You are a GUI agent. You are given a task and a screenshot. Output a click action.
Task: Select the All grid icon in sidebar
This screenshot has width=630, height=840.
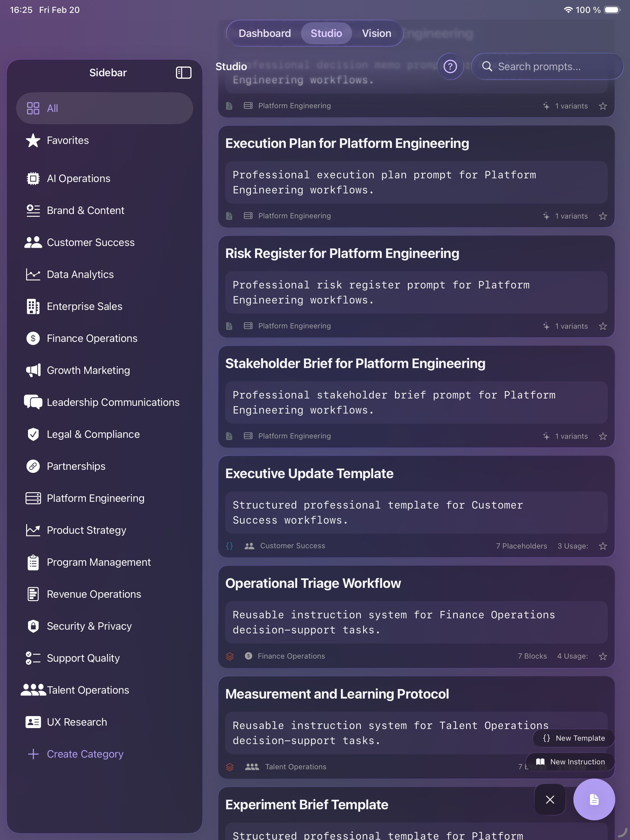click(33, 108)
